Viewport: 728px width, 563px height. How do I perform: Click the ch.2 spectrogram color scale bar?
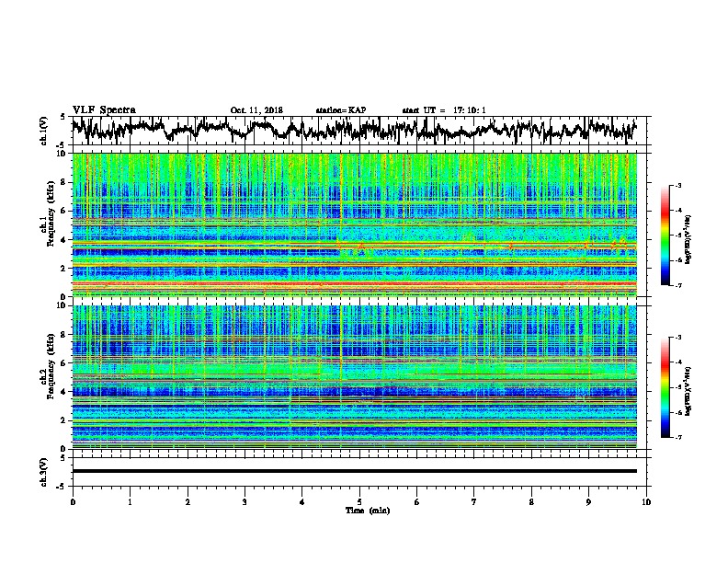pyautogui.click(x=665, y=387)
